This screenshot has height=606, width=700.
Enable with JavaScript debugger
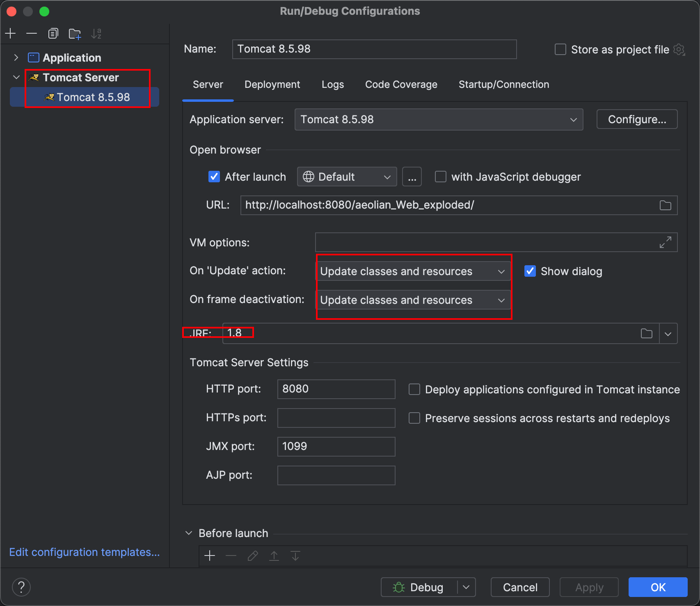click(x=441, y=177)
